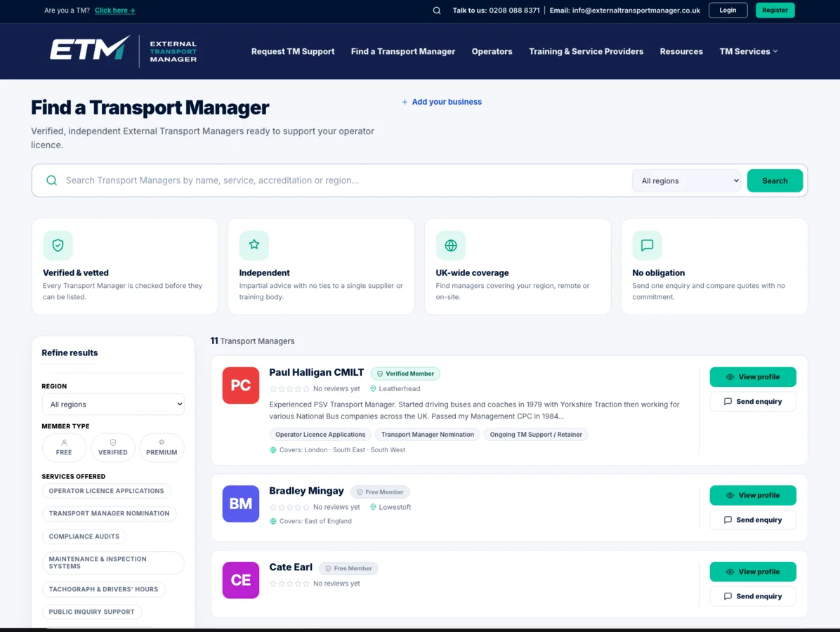
Task: Click the UK-wide coverage globe icon
Action: [x=450, y=245]
